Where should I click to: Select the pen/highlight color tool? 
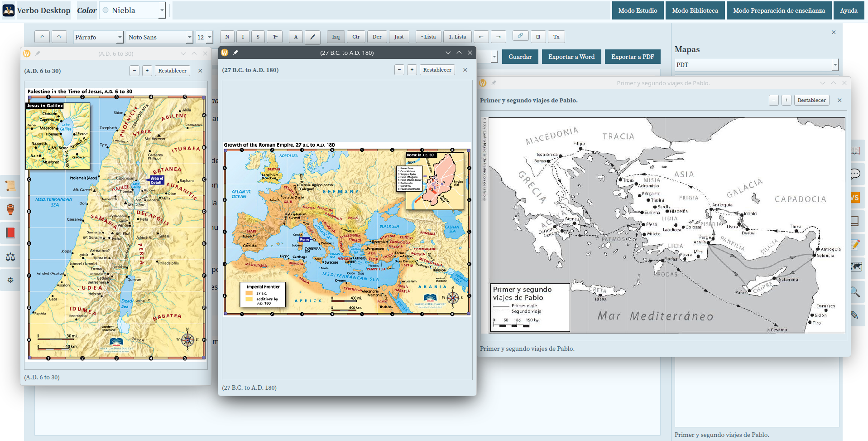(312, 37)
